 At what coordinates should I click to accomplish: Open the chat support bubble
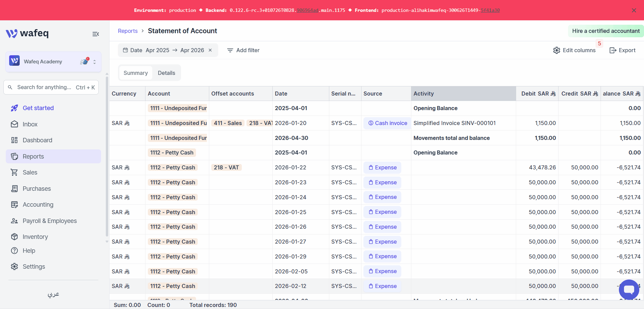629,290
